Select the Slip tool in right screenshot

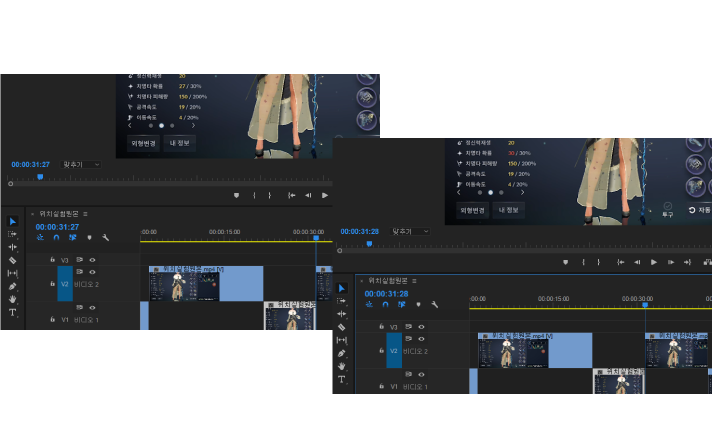342,340
